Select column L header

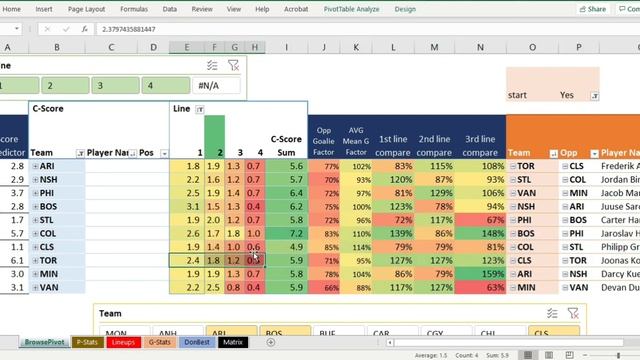393,47
